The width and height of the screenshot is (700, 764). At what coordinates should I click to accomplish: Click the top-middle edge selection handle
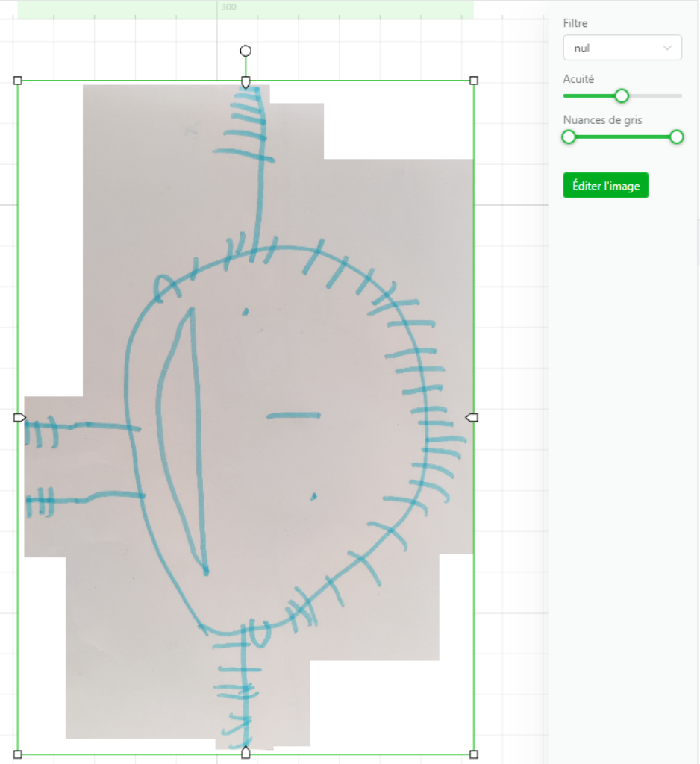[x=246, y=82]
